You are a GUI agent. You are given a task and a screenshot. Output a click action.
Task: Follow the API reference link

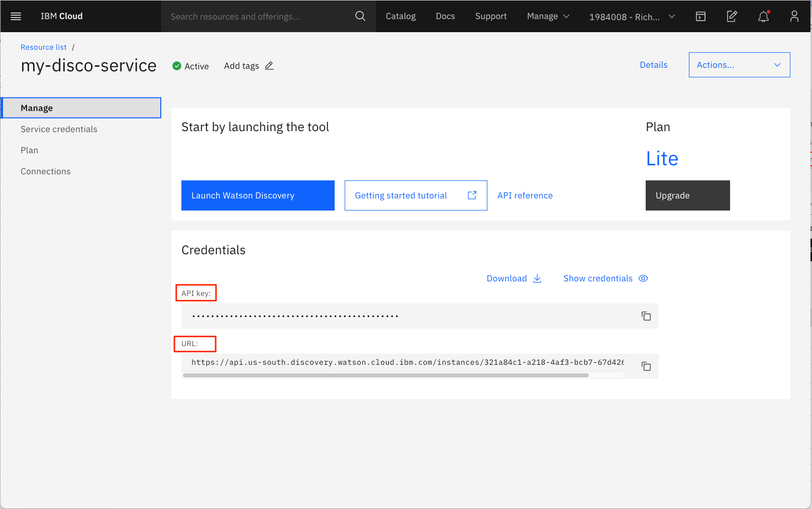525,195
